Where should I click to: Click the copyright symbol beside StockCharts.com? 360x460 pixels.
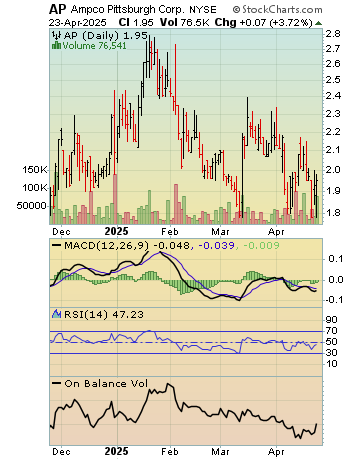click(x=236, y=10)
